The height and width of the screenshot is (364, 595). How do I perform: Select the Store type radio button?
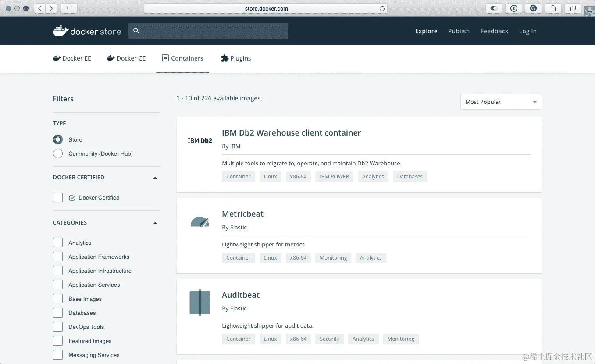click(x=58, y=139)
